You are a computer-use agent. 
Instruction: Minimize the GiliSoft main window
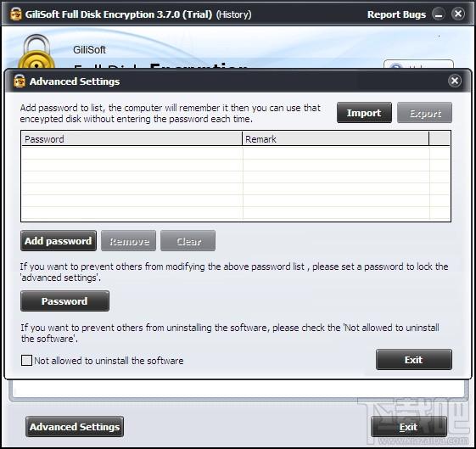pos(439,14)
